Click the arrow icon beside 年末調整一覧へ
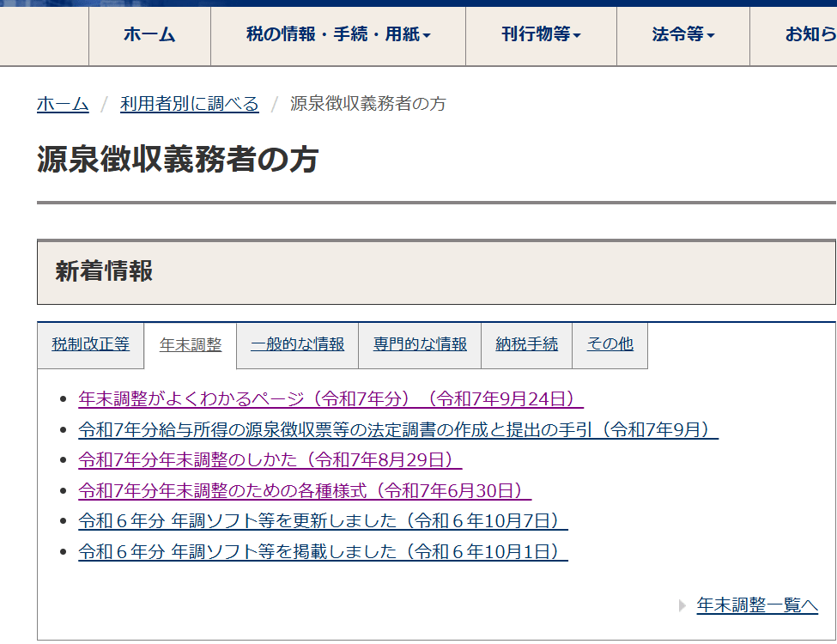 682,605
